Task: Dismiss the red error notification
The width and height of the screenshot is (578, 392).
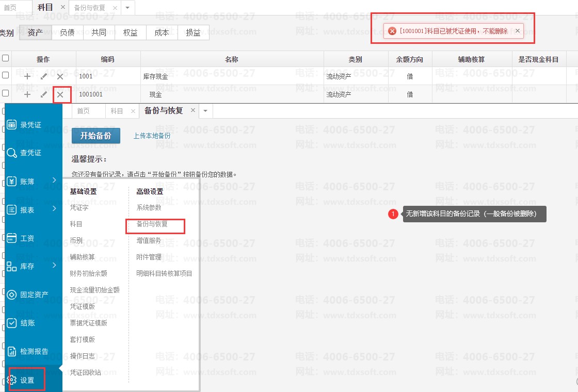Action: (x=518, y=31)
